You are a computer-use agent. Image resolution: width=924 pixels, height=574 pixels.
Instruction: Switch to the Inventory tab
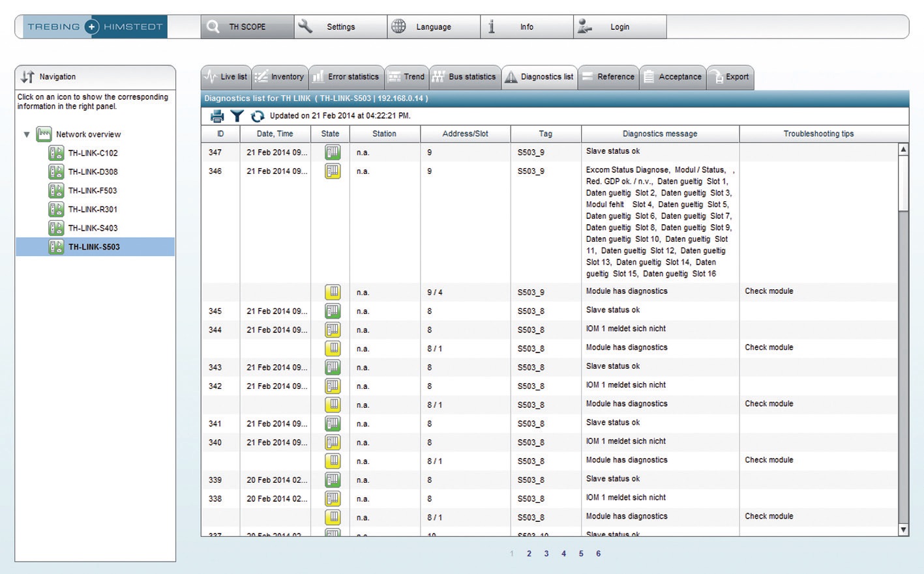pos(280,77)
